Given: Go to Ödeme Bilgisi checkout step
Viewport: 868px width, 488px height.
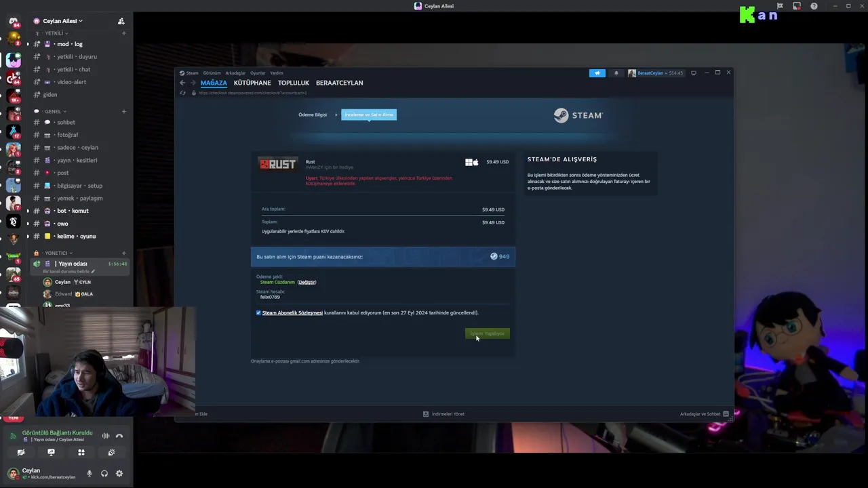Looking at the screenshot, I should (x=313, y=115).
